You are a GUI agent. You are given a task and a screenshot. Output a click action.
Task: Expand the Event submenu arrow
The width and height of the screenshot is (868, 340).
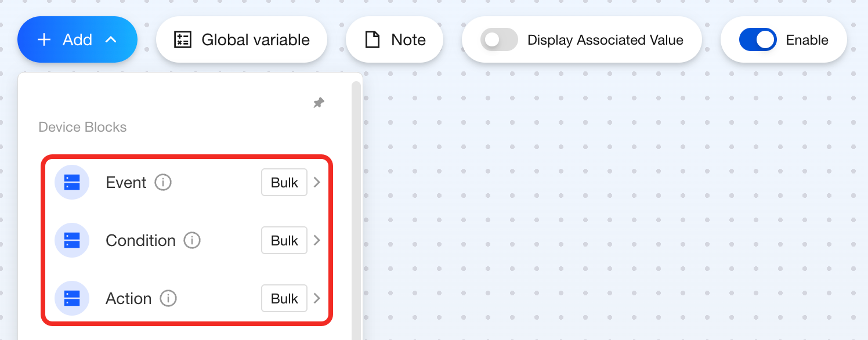317,182
